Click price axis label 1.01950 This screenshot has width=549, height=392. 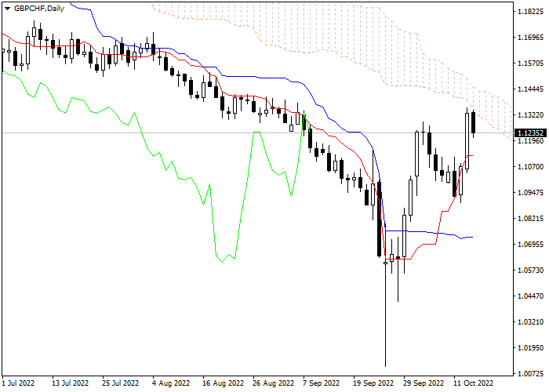[x=530, y=348]
